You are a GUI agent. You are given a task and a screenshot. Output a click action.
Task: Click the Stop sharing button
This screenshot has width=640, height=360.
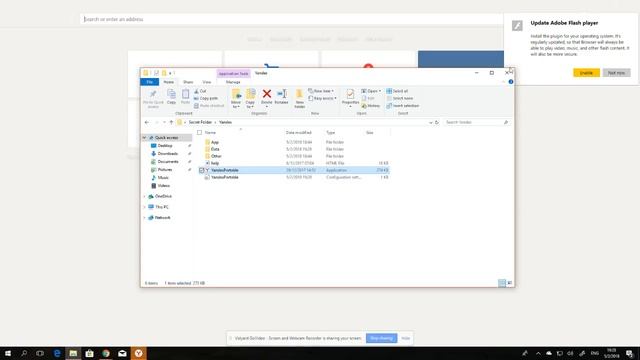coord(381,338)
